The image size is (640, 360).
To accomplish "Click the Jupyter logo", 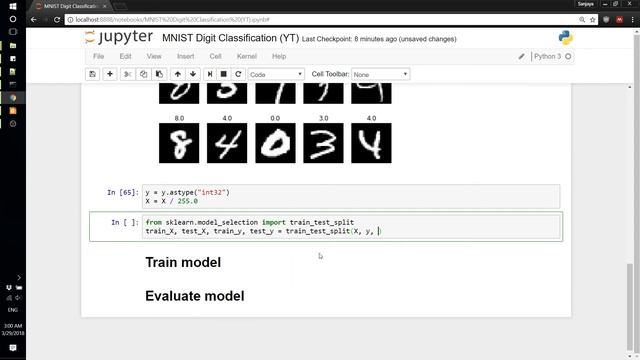I will pyautogui.click(x=119, y=37).
